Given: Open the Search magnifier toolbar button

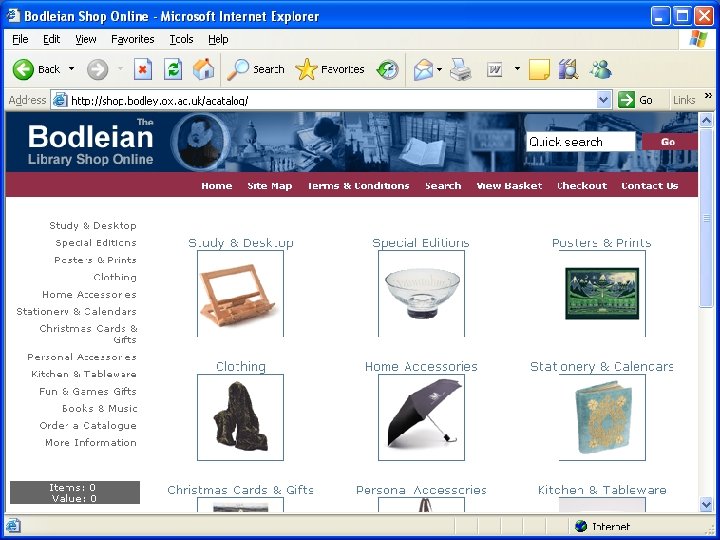Looking at the screenshot, I should coord(256,69).
